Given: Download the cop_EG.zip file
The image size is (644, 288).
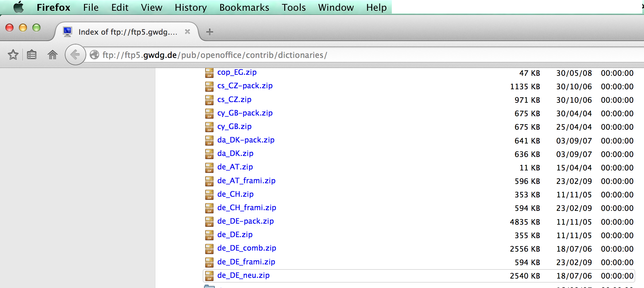Looking at the screenshot, I should coord(237,72).
